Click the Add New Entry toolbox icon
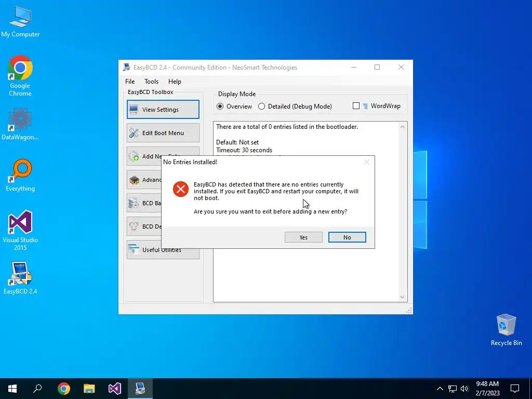This screenshot has height=399, width=532. [134, 156]
